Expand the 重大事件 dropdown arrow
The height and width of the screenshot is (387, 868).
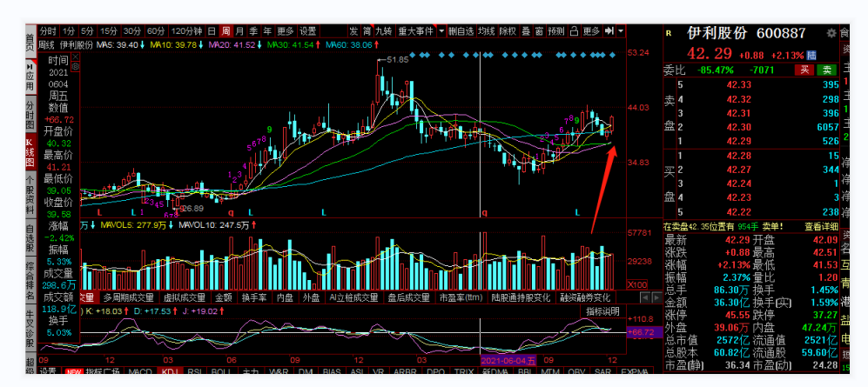pyautogui.click(x=441, y=31)
